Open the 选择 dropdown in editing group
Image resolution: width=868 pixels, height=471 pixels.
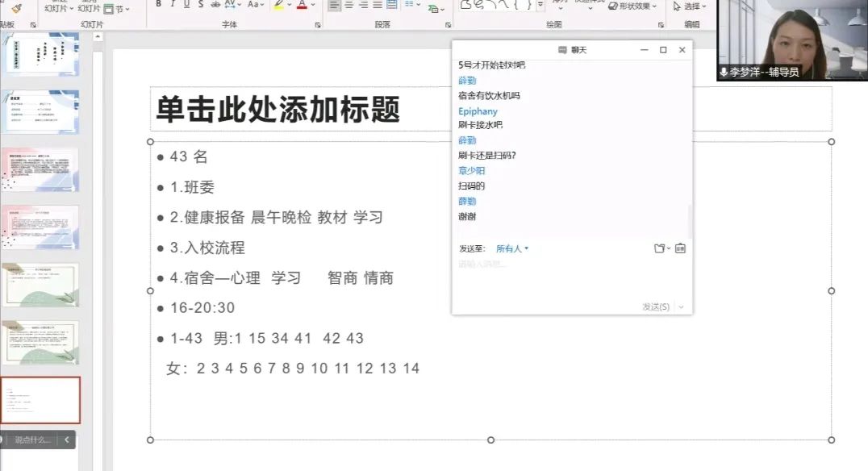pyautogui.click(x=691, y=6)
